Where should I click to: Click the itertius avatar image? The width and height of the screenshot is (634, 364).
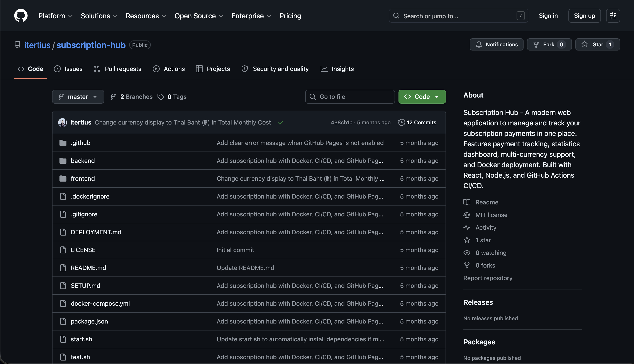click(x=62, y=122)
